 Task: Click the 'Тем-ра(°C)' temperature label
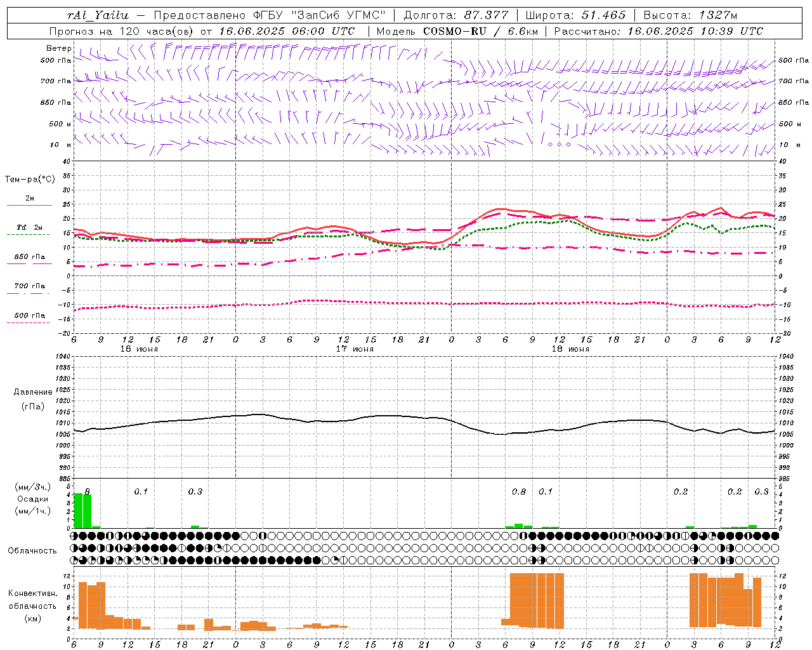(x=30, y=180)
